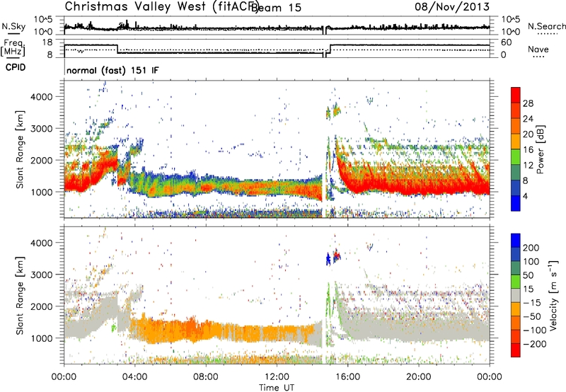Click the 'Christmas Valley West (fitACF)' title

(161, 7)
